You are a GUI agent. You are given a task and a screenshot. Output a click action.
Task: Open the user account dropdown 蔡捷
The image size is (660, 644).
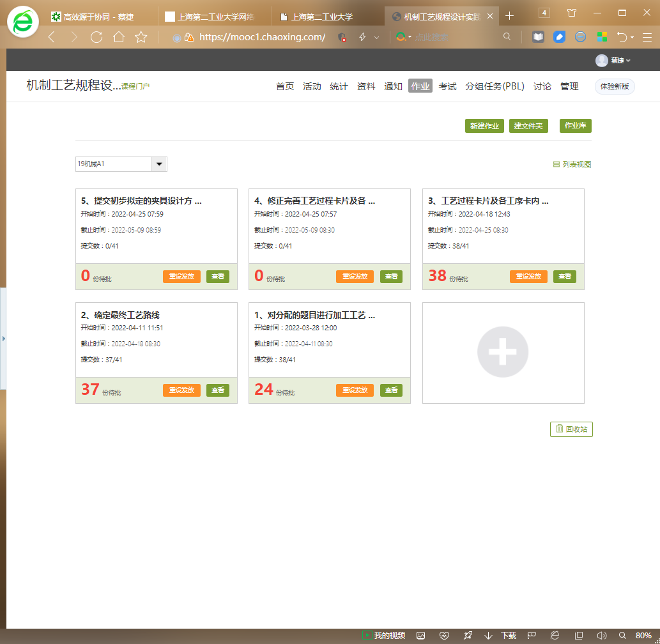(x=613, y=60)
